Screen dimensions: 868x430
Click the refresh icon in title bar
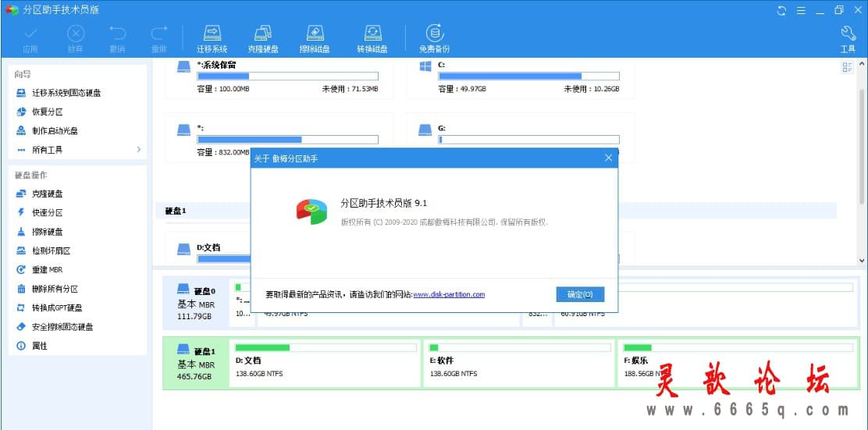(x=781, y=10)
